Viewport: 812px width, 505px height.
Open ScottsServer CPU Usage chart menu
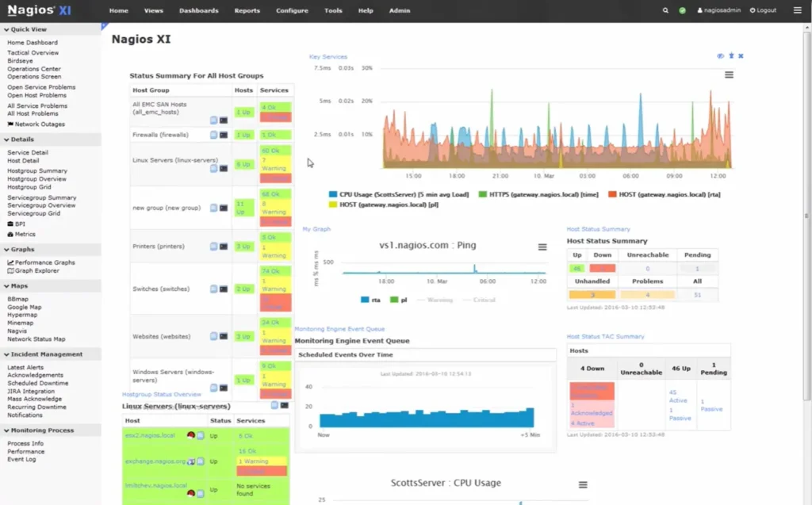pyautogui.click(x=583, y=485)
